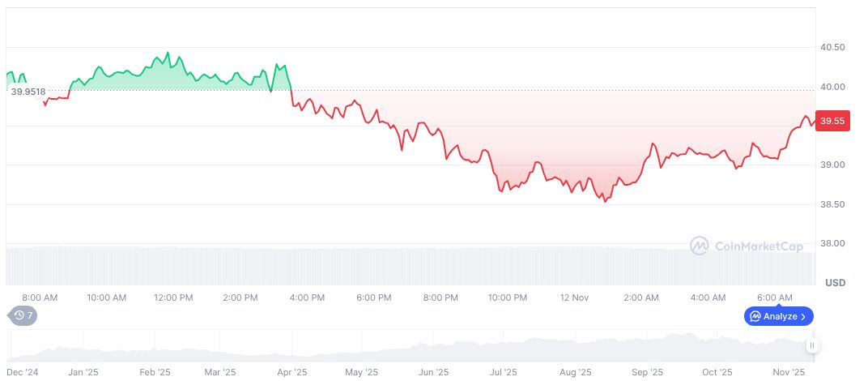Jump to Jan '25 on the overview timeline
This screenshot has width=868, height=381.
[x=83, y=373]
